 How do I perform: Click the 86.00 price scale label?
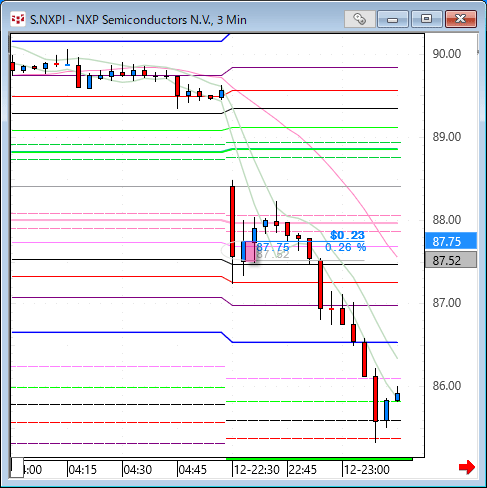pos(447,386)
